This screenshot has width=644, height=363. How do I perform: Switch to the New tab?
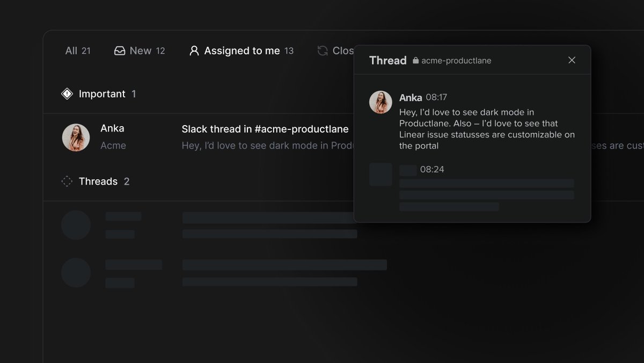click(x=140, y=50)
